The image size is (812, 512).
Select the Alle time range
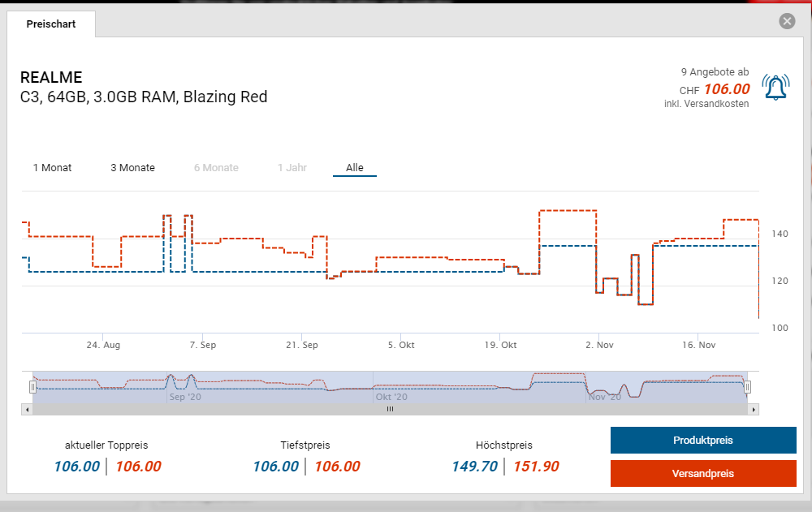(355, 168)
